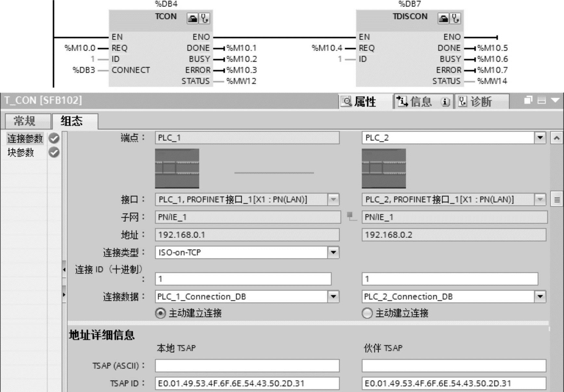Float the inspector window
Image resolution: width=564 pixels, height=392 pixels.
(528, 100)
